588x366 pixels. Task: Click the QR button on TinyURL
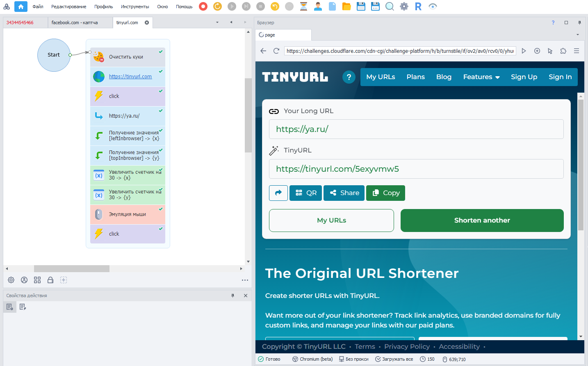tap(306, 193)
